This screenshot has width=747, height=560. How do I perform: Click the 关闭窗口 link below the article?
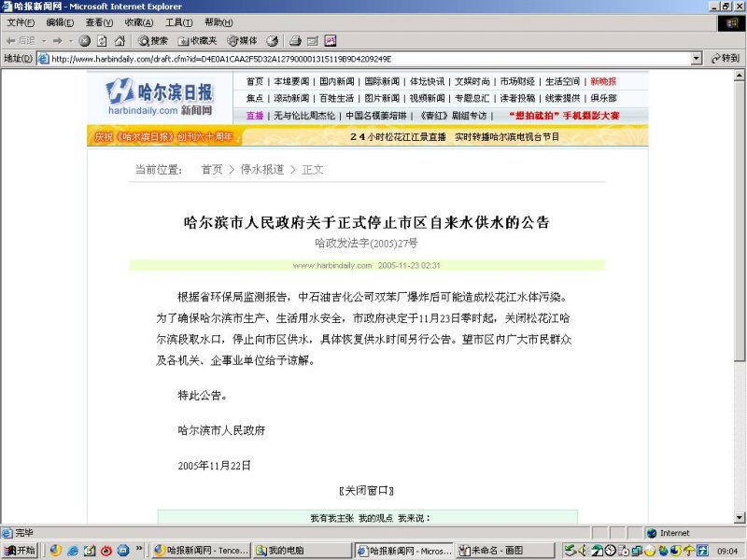[366, 490]
